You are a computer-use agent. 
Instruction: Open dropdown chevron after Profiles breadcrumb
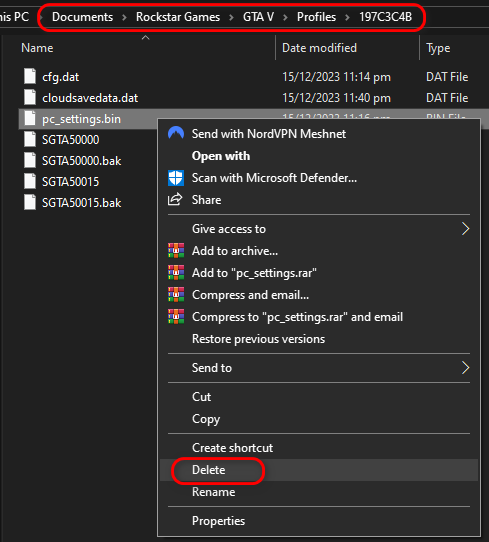tap(347, 17)
